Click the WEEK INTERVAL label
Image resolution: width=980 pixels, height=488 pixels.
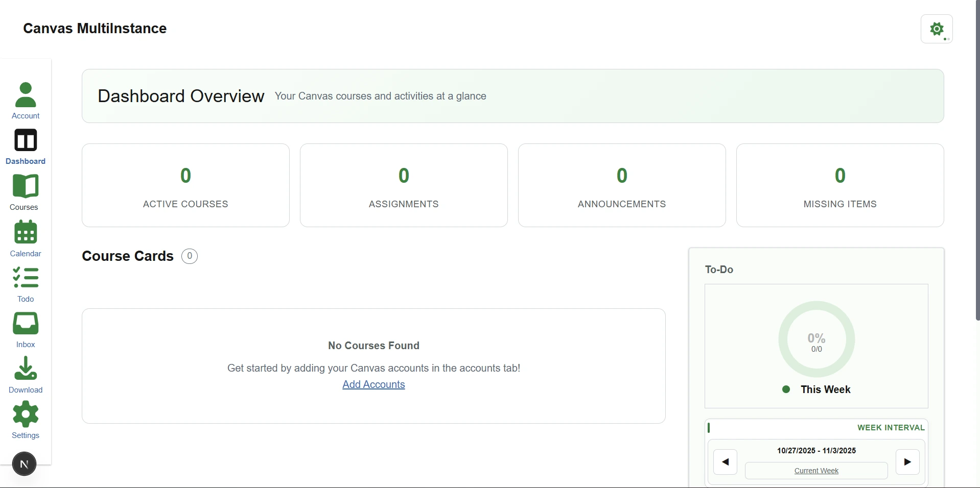point(891,428)
